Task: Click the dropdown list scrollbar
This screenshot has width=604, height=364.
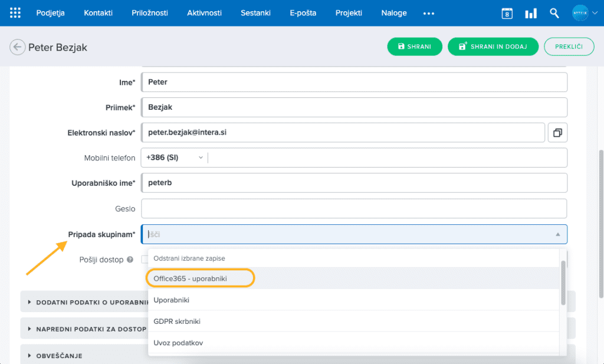Action: click(x=563, y=283)
